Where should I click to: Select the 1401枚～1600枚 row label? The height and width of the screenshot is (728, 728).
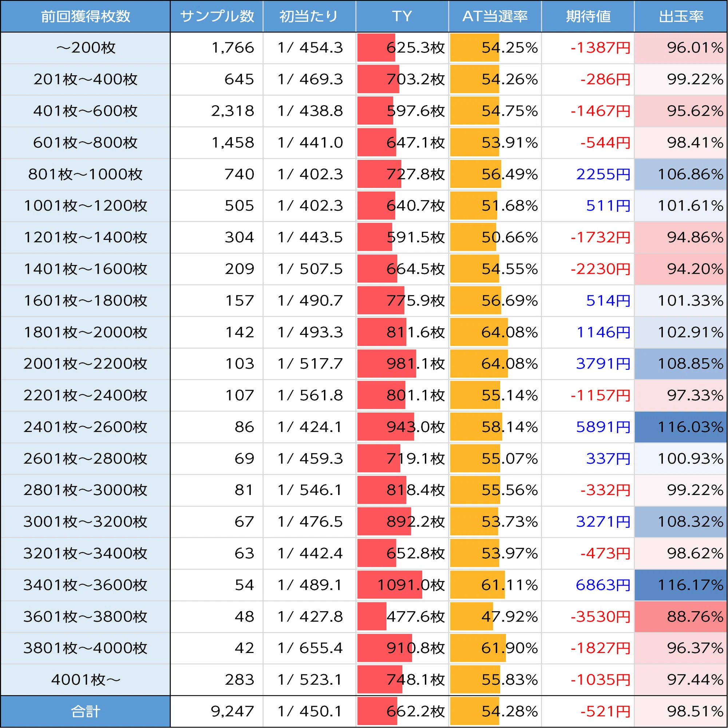point(86,269)
